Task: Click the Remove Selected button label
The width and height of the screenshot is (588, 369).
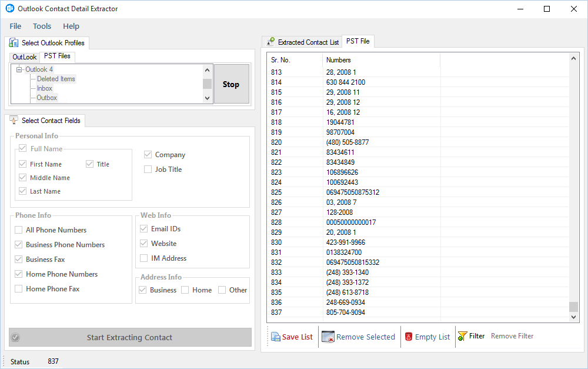Action: click(x=366, y=337)
